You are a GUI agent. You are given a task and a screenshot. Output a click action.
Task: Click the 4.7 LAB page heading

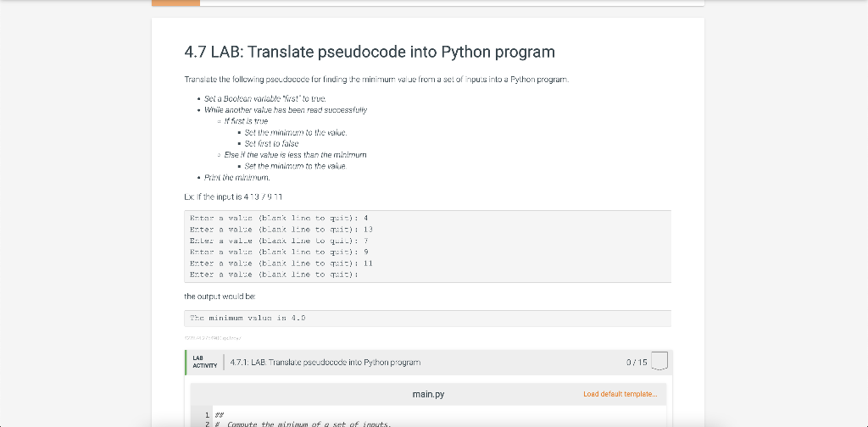coord(370,52)
